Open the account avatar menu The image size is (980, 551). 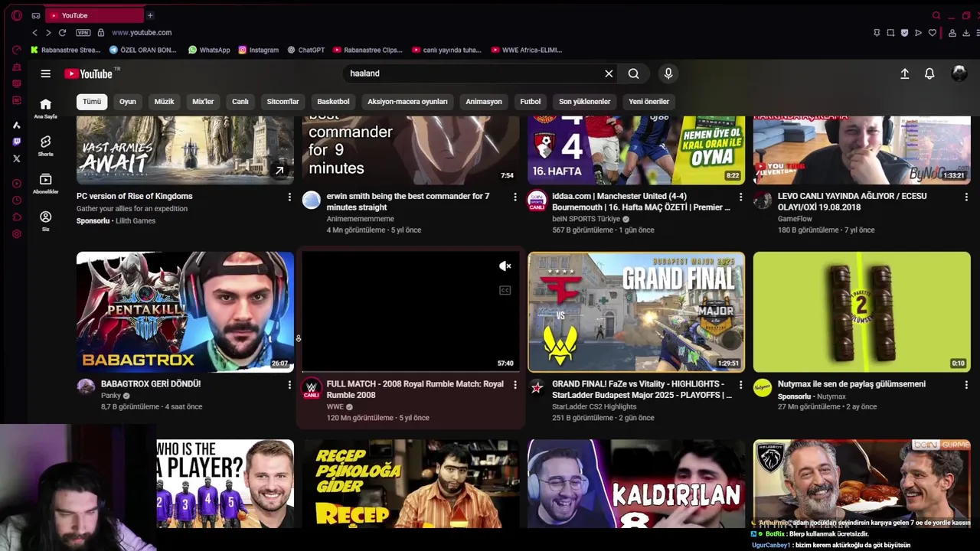point(959,73)
